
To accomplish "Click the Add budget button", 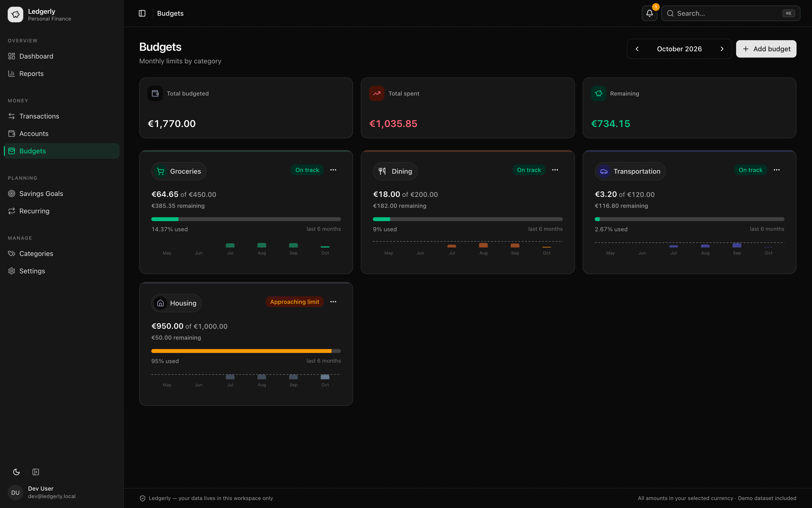I will [x=766, y=49].
